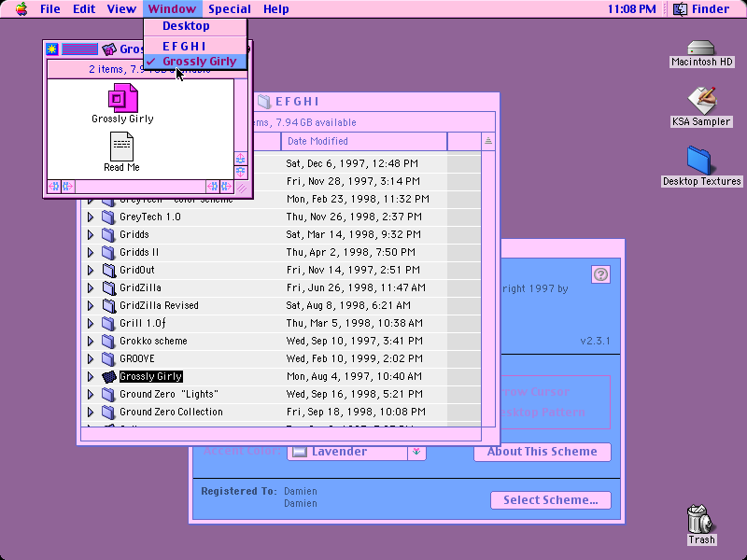This screenshot has width=747, height=560.
Task: Click the Grossly Girly window resize corner
Action: 241,188
